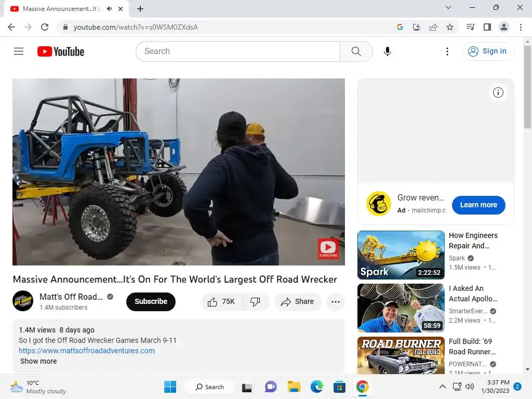Click the Google icon in address bar
The width and height of the screenshot is (532, 399).
(x=400, y=27)
